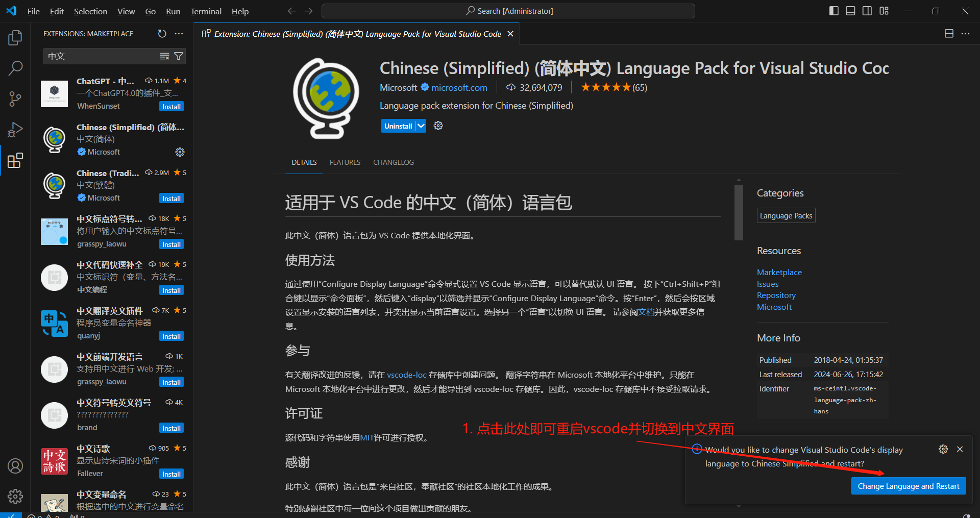The image size is (980, 518).
Task: Click Change Language and Restart button
Action: (909, 486)
